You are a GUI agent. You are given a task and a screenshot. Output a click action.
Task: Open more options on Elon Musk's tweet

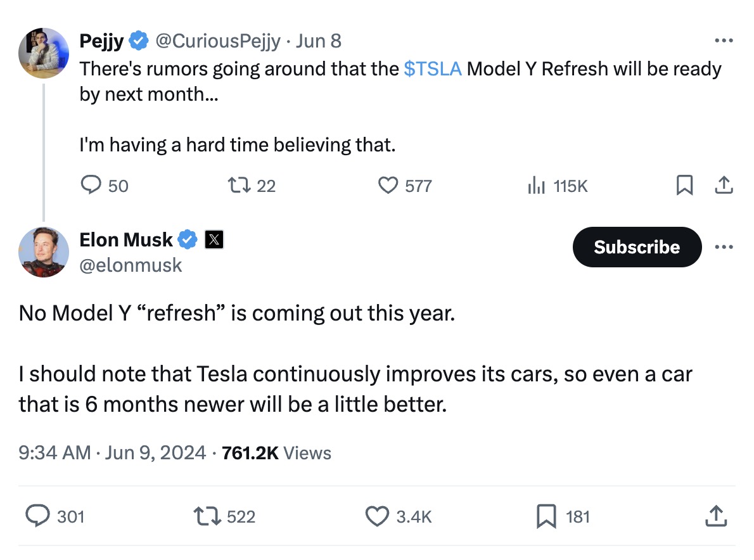(x=724, y=247)
